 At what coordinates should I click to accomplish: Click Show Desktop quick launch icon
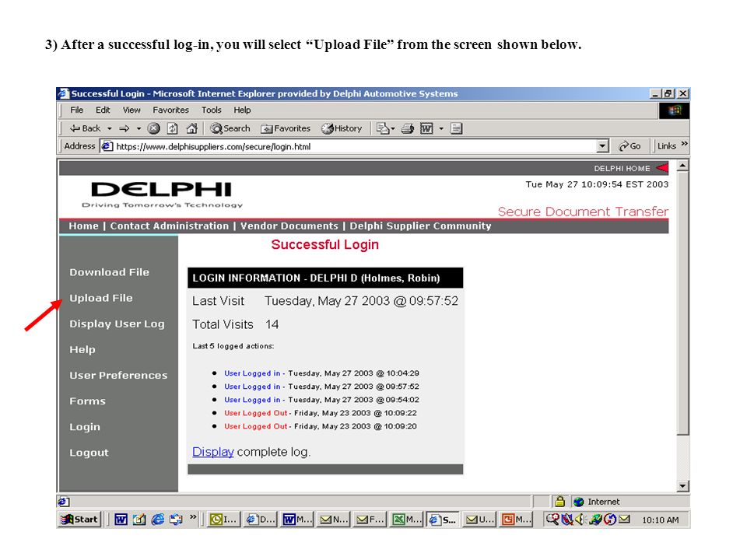coord(139,520)
